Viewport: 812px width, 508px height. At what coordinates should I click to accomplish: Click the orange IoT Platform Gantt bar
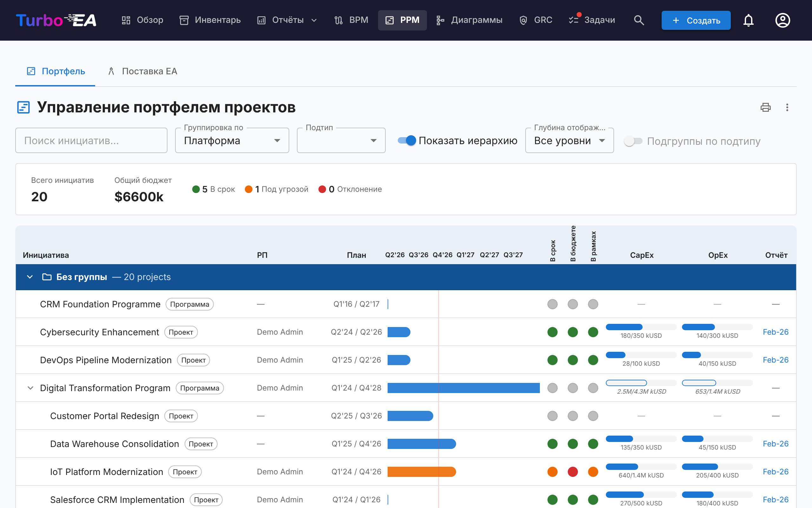click(x=422, y=472)
